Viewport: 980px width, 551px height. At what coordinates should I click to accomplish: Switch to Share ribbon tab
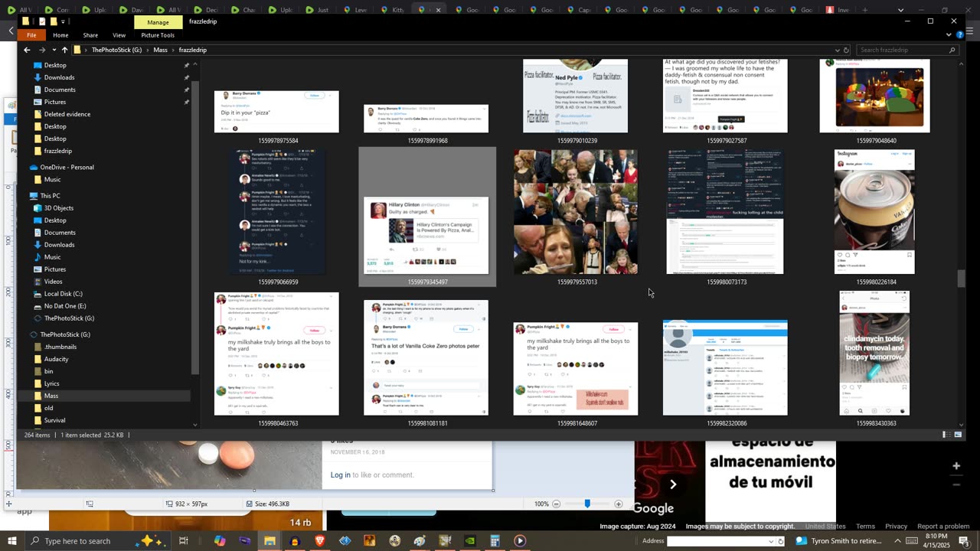[x=90, y=35]
